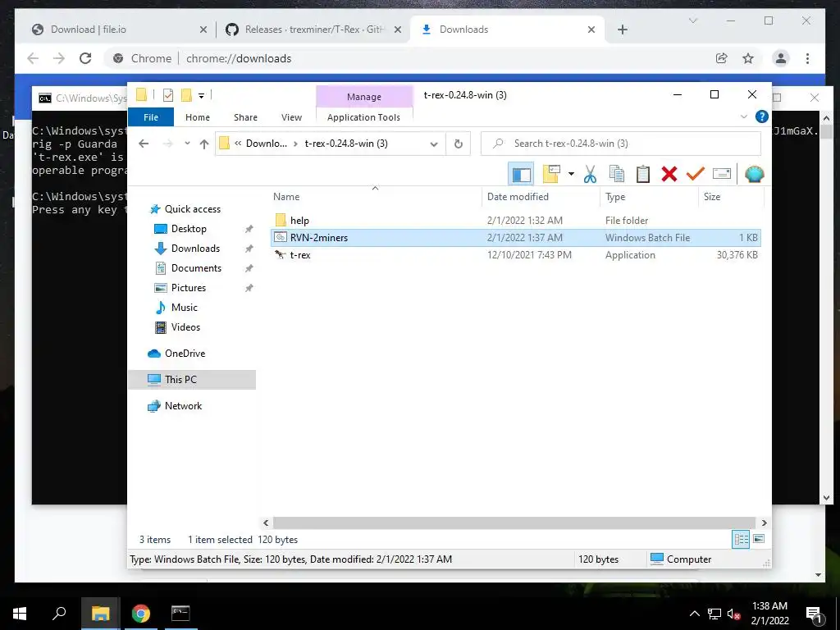
Task: Expand the ribbon with the chevron
Action: [743, 116]
